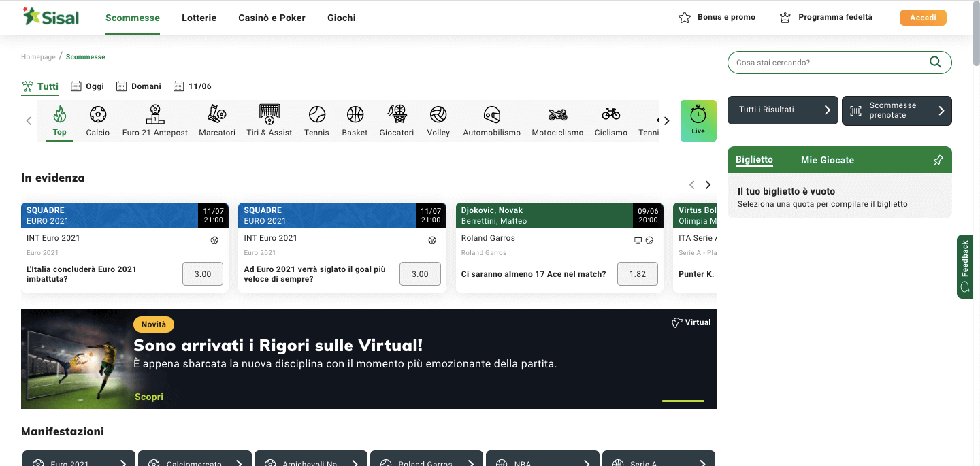Select 3.00 odds for fastest goal
This screenshot has height=466, width=980.
point(420,274)
